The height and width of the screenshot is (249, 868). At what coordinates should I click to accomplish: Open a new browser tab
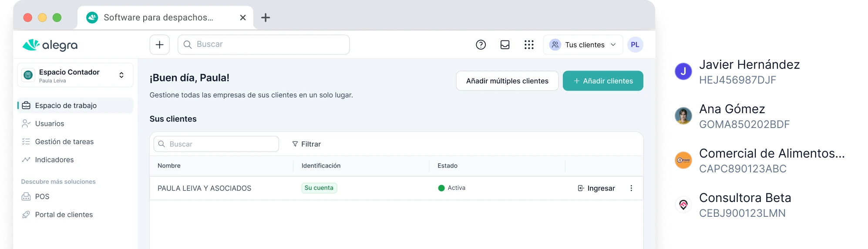point(266,18)
